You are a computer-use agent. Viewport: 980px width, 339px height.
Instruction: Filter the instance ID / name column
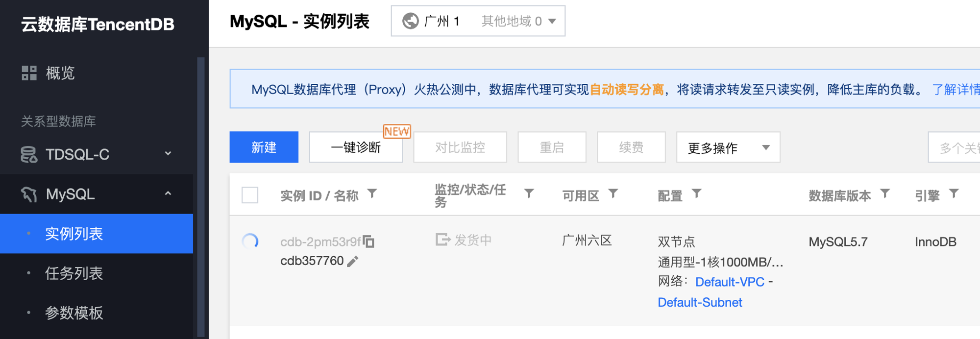click(x=372, y=194)
